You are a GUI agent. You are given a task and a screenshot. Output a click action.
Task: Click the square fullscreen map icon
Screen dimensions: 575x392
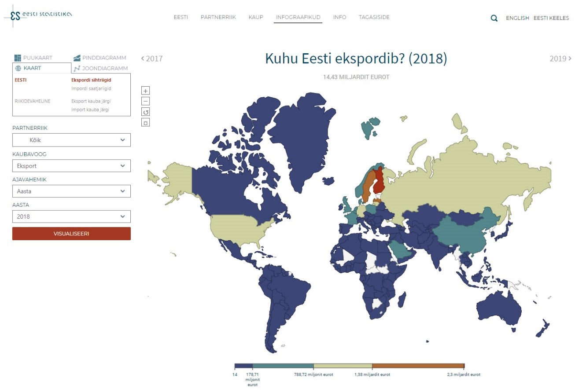tap(146, 122)
